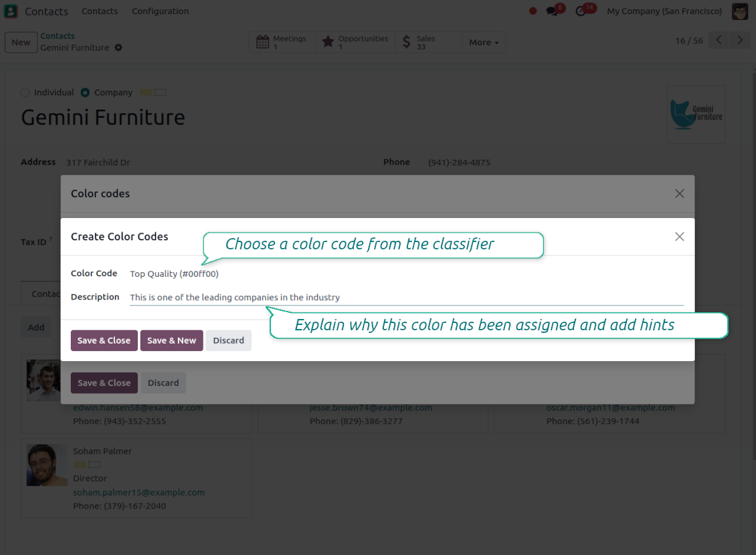Open the Color Code selection field
This screenshot has width=756, height=555.
tap(174, 273)
